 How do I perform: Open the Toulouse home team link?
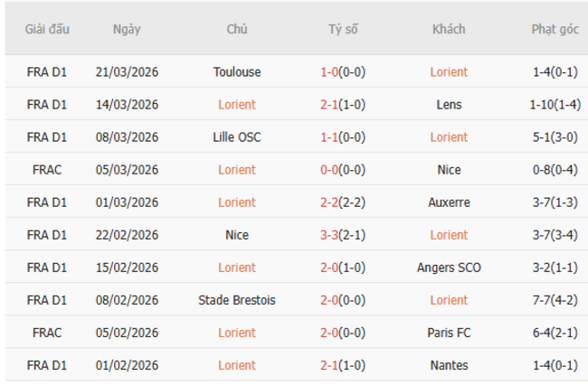[237, 72]
